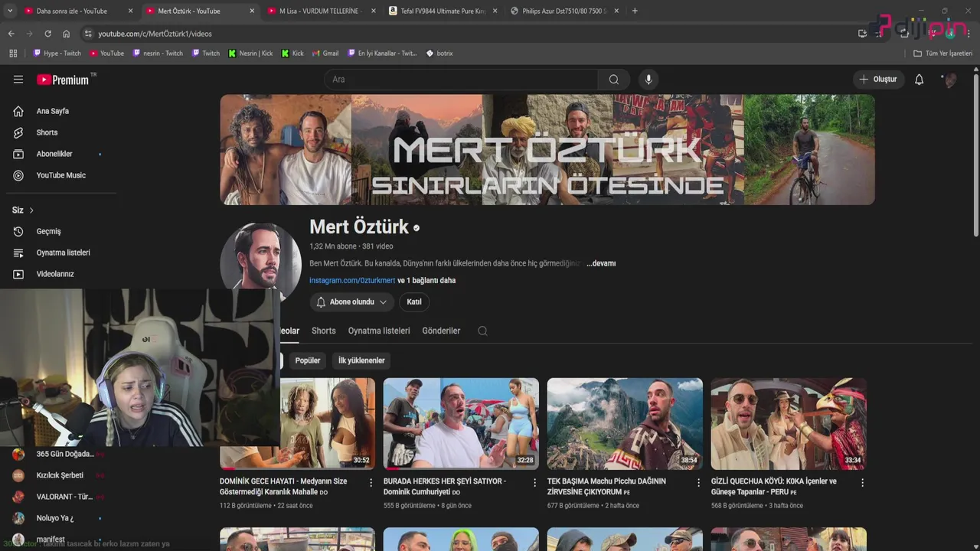This screenshot has width=980, height=551.
Task: Open ve 1 bağlantı daha links
Action: (x=426, y=281)
